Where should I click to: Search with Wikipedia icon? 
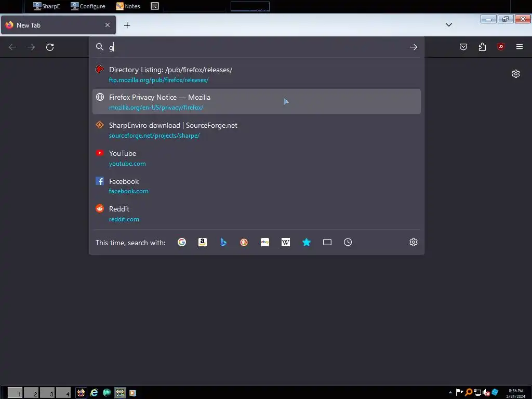286,242
